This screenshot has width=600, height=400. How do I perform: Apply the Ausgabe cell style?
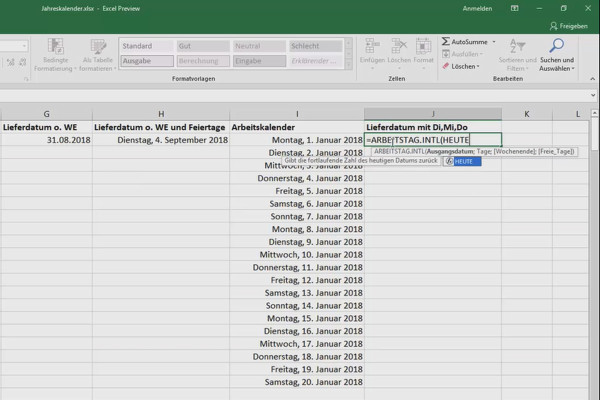coord(147,61)
